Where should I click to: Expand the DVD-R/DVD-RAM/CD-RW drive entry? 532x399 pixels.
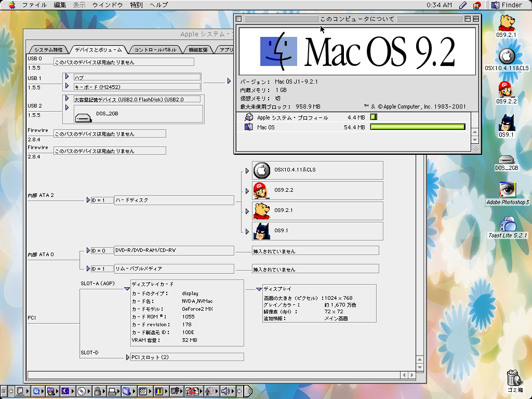[x=88, y=250]
